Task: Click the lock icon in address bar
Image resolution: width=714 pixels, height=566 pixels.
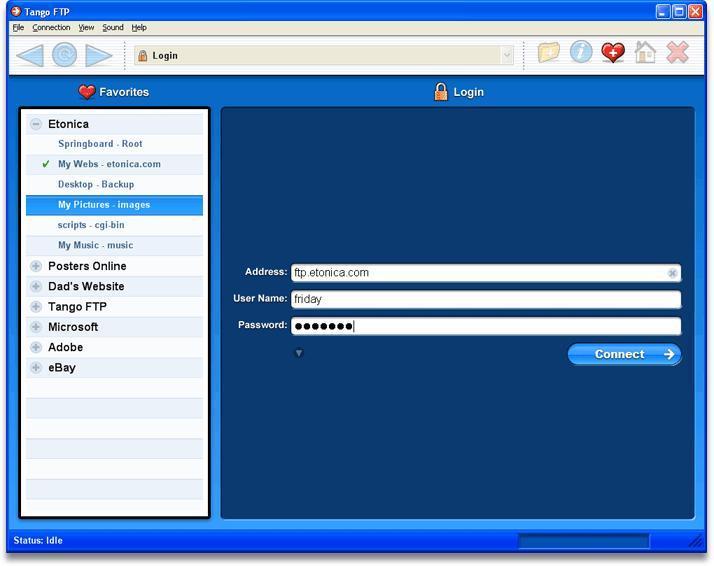Action: click(x=143, y=56)
